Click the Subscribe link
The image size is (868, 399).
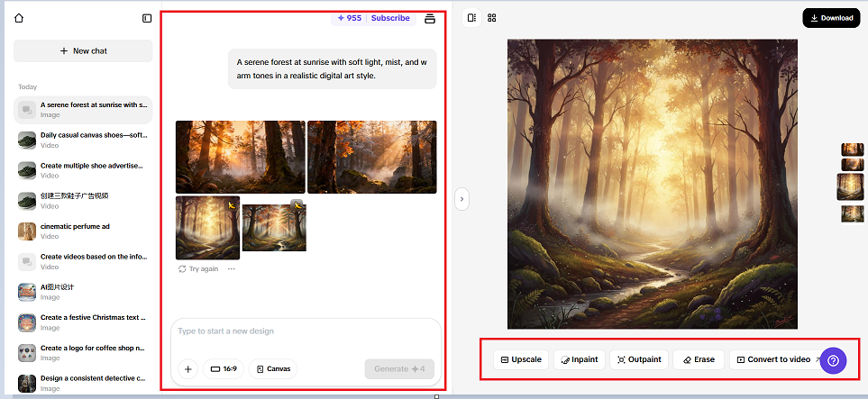pos(390,18)
